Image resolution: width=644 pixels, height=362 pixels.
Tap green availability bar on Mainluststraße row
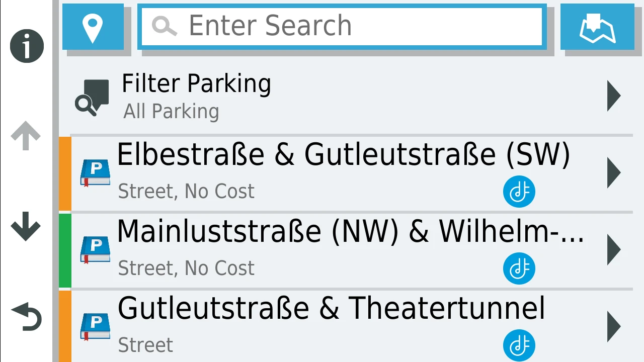[65, 250]
